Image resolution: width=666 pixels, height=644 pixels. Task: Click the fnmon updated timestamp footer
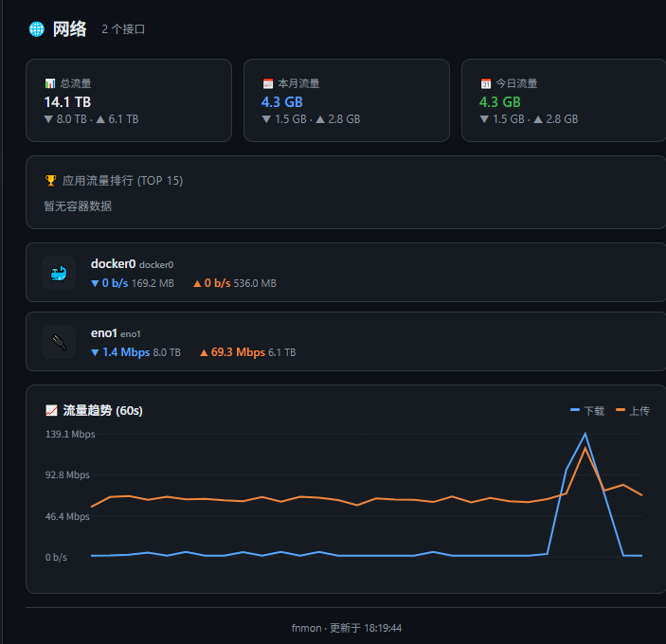tap(347, 628)
